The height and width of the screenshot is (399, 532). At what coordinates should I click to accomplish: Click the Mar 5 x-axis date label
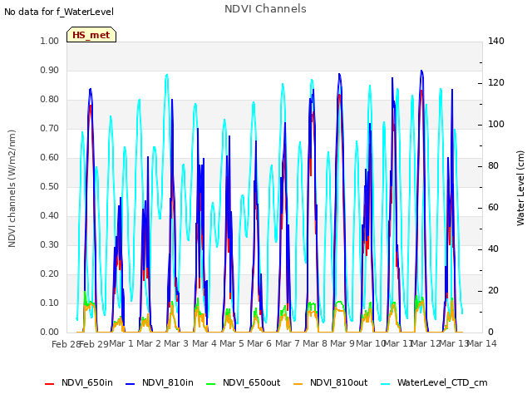(232, 343)
